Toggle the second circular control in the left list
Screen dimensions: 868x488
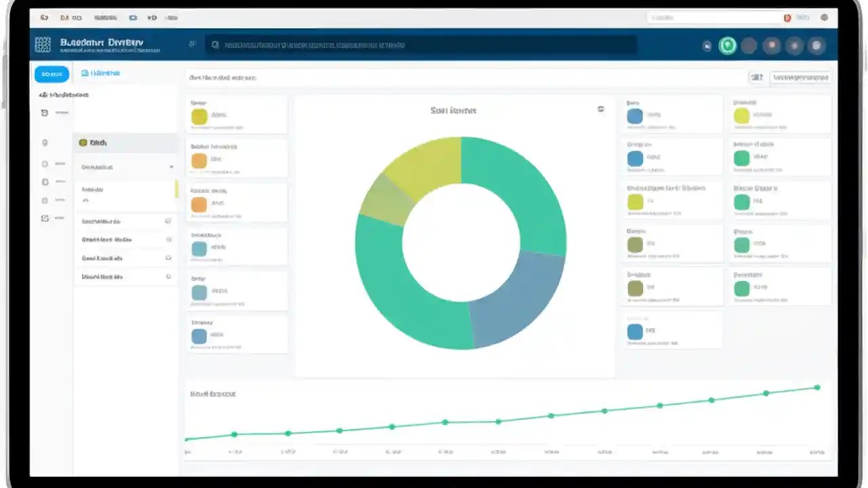(167, 239)
